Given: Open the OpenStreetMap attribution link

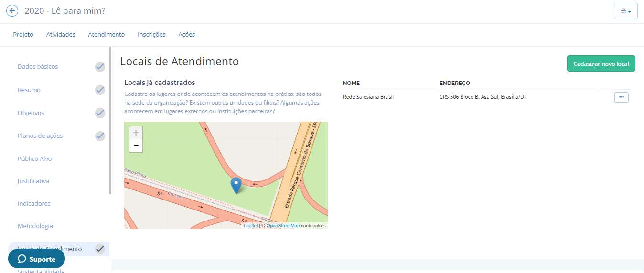Looking at the screenshot, I should pyautogui.click(x=283, y=226).
